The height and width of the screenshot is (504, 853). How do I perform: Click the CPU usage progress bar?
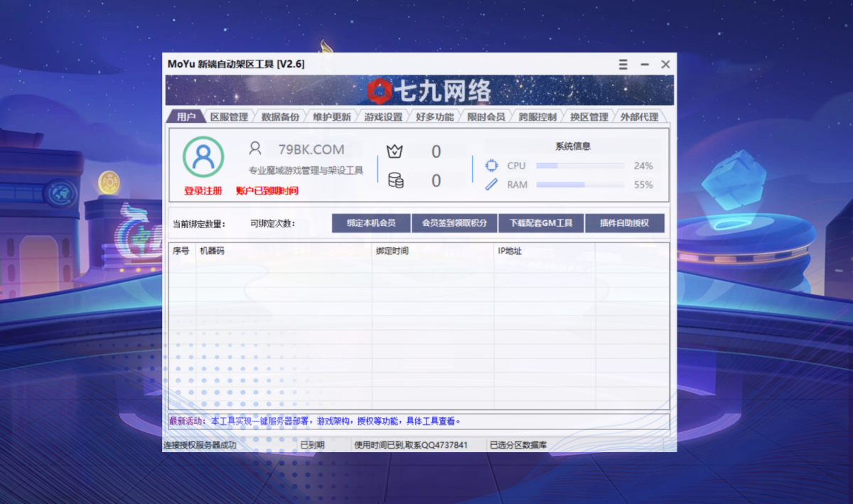click(579, 166)
